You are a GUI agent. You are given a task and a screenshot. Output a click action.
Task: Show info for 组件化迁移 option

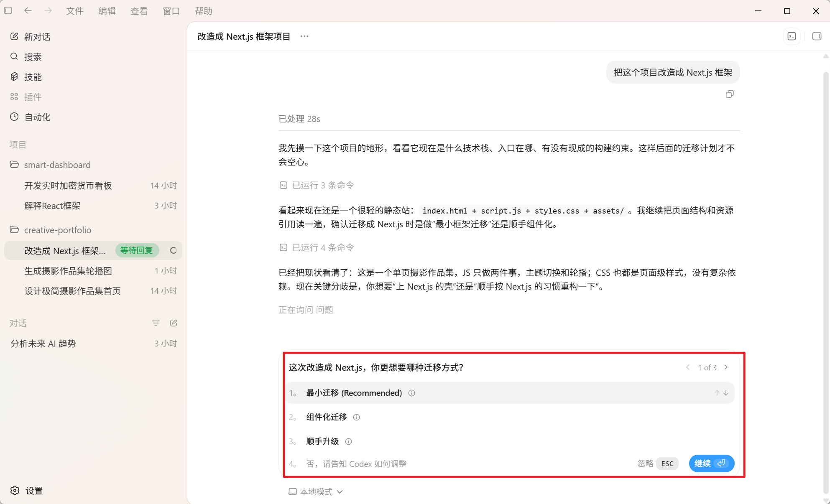(357, 417)
